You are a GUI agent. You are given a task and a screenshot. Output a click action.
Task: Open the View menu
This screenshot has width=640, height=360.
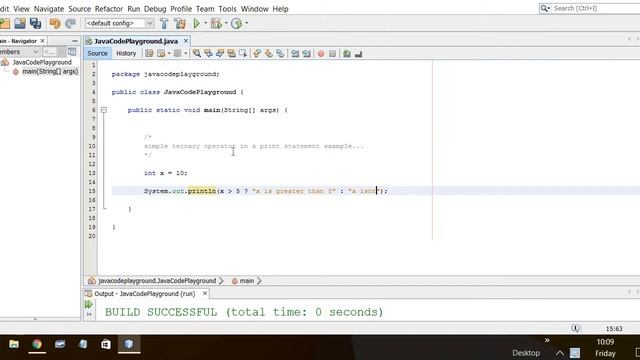click(21, 9)
